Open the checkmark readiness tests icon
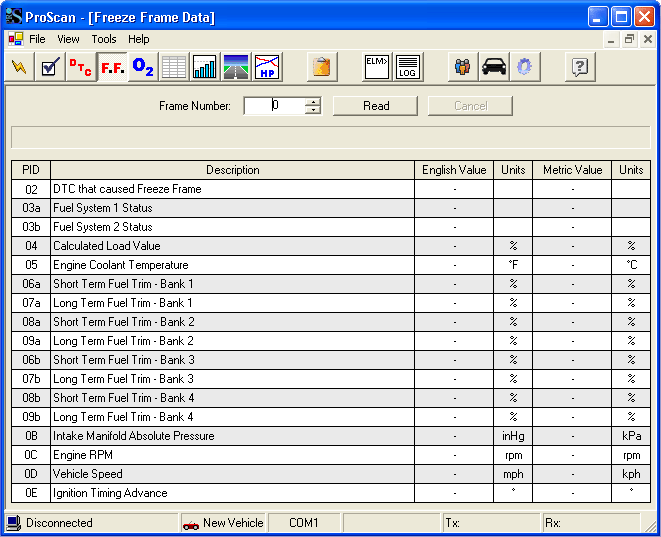The height and width of the screenshot is (537, 661). 50,67
